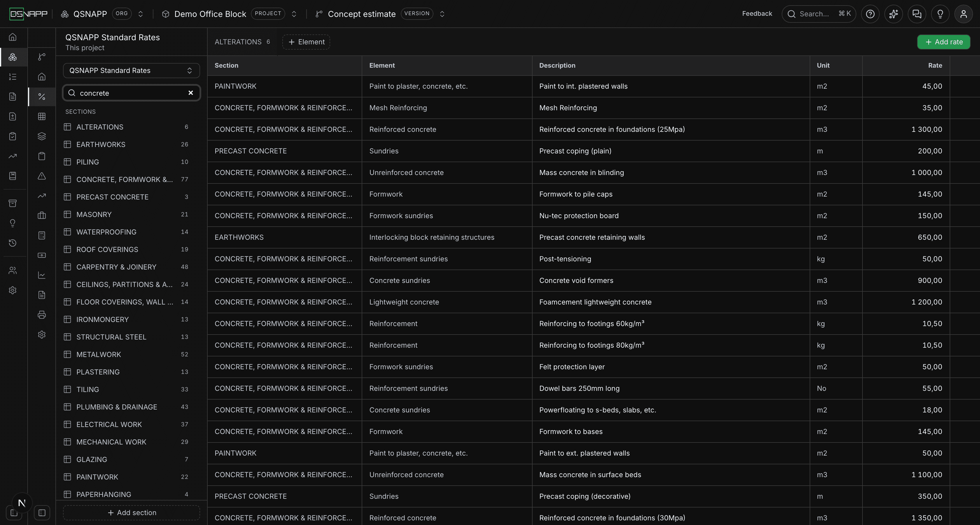This screenshot has height=525, width=980.
Task: Open the clipboard check icon in left rail
Action: [x=13, y=136]
